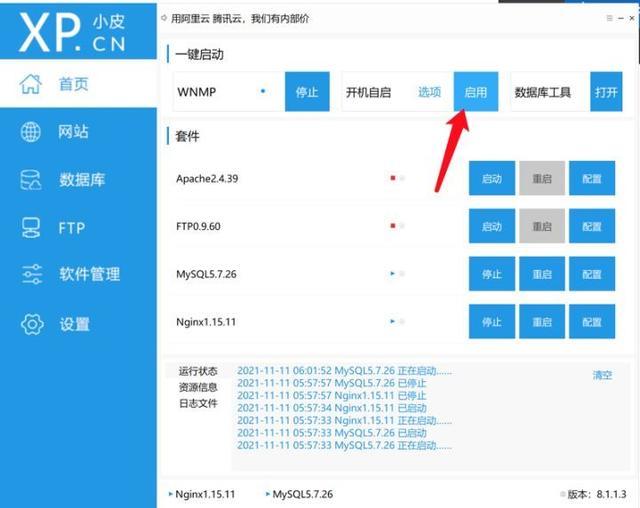Click MySQL5.7.26 in the status bar
Image resolution: width=640 pixels, height=508 pixels.
[x=300, y=494]
